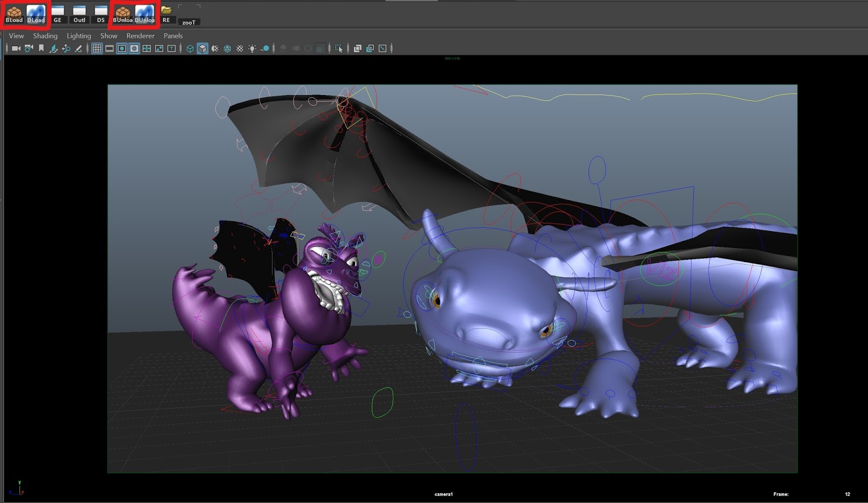Toggle the Safe Title overlay
The width and height of the screenshot is (868, 503).
[171, 48]
